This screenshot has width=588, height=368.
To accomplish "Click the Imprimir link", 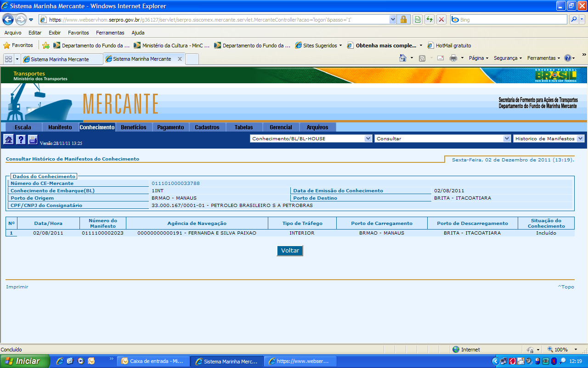I will 17,287.
